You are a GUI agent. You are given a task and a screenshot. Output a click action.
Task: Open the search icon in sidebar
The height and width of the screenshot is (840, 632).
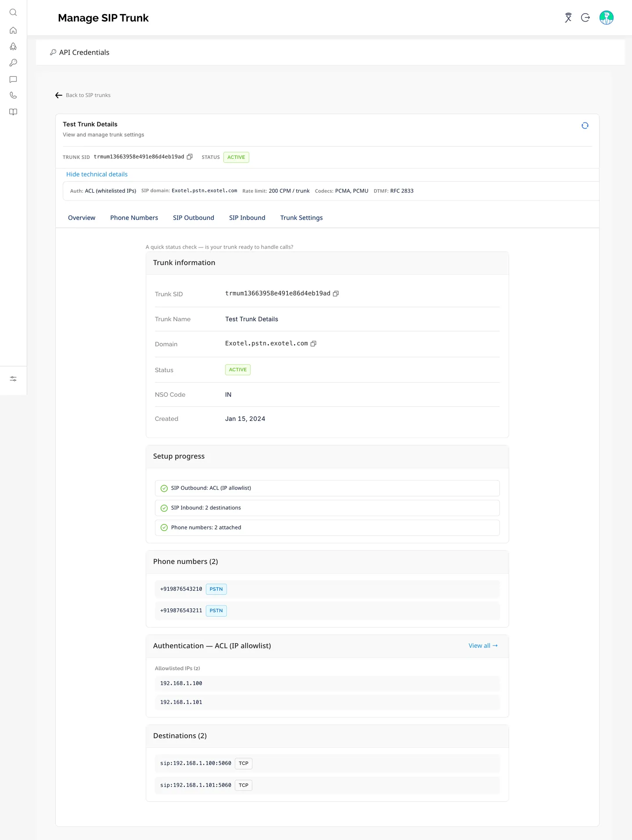pos(13,13)
